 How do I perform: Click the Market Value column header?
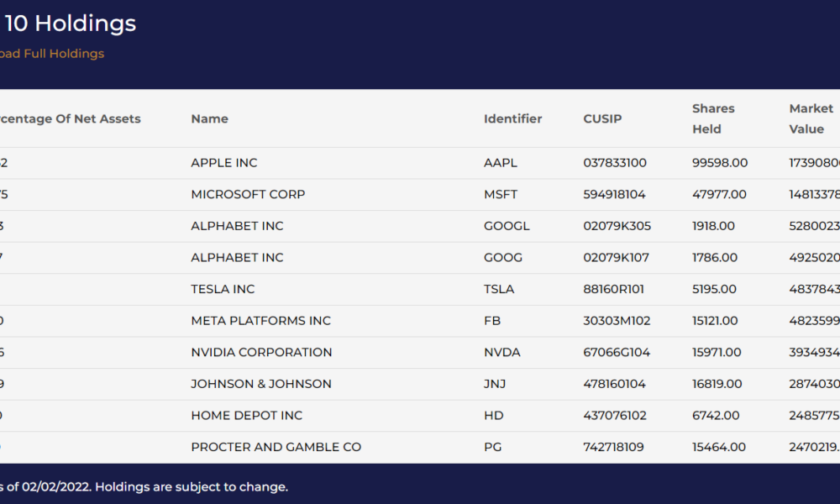tap(811, 118)
